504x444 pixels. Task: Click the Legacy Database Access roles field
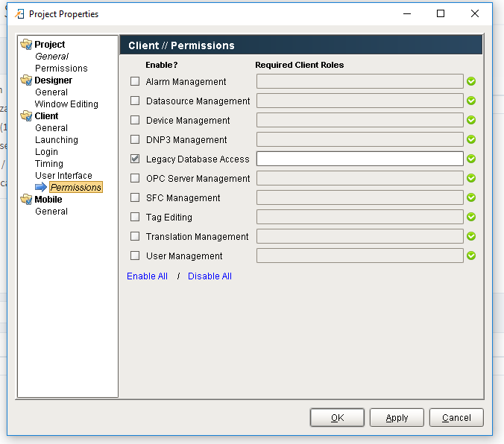click(360, 159)
